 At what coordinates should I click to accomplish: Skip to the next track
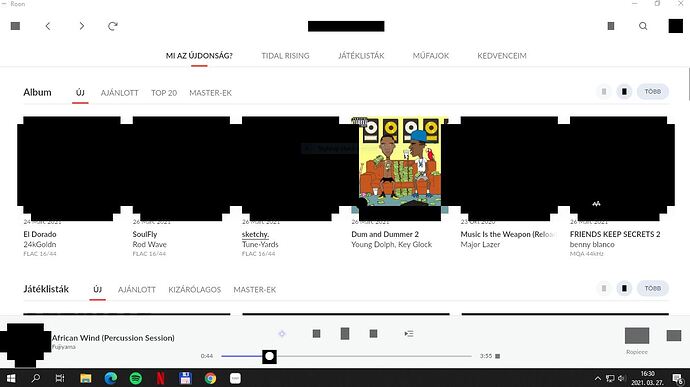tap(374, 334)
